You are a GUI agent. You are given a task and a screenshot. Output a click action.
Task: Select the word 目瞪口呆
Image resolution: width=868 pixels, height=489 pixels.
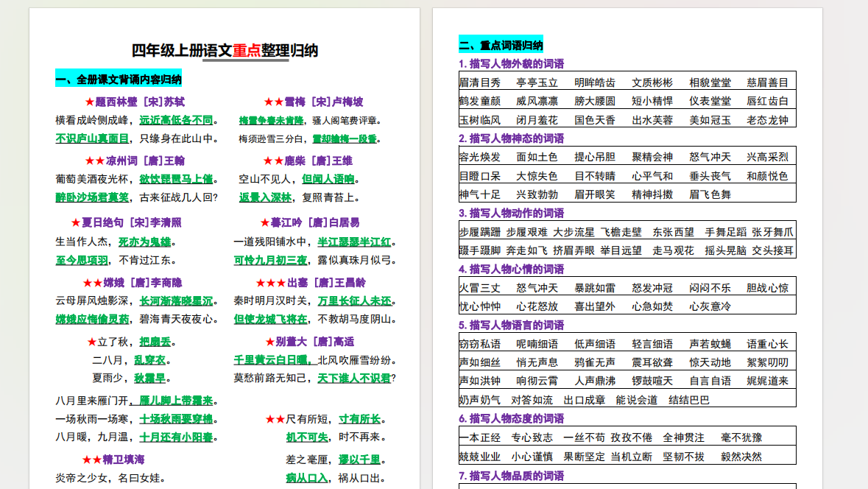coord(480,177)
